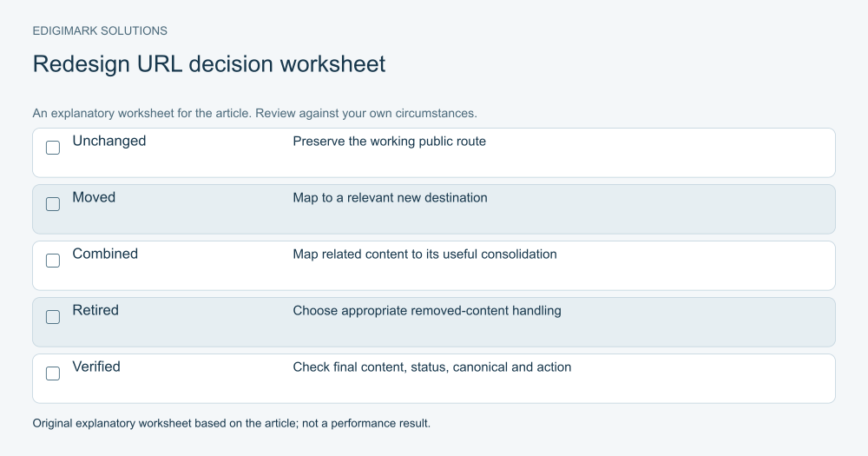Image resolution: width=868 pixels, height=456 pixels.
Task: Tick the Moved checkbox
Action: [53, 204]
